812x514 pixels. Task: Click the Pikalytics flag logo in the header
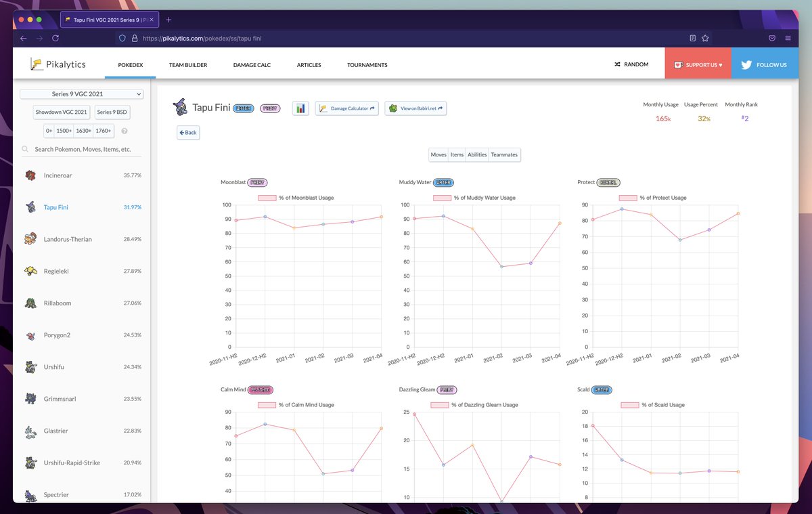coord(36,64)
